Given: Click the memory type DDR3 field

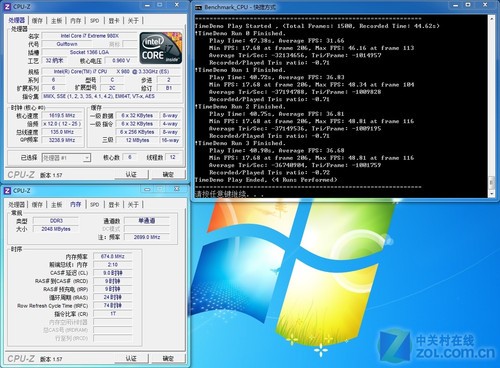Looking at the screenshot, I should [x=56, y=221].
